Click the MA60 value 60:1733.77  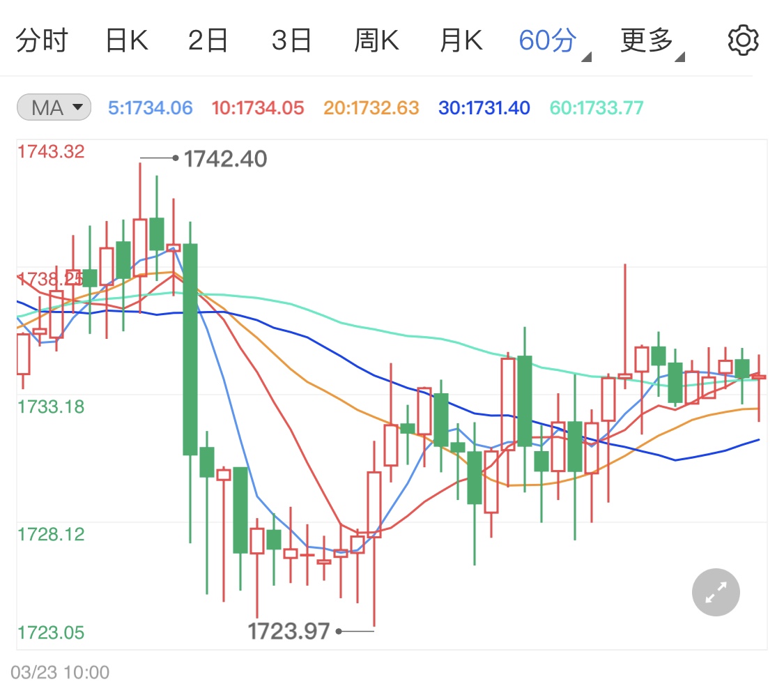pyautogui.click(x=597, y=107)
